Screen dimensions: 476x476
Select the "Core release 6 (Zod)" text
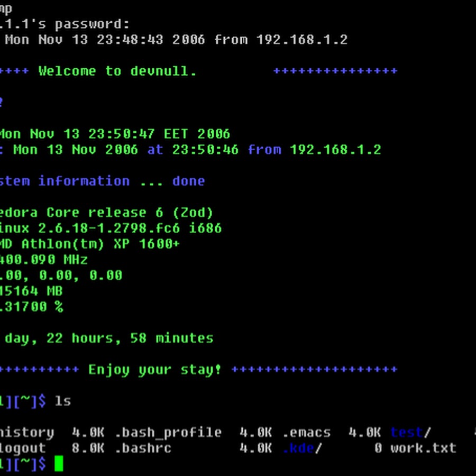point(130,213)
